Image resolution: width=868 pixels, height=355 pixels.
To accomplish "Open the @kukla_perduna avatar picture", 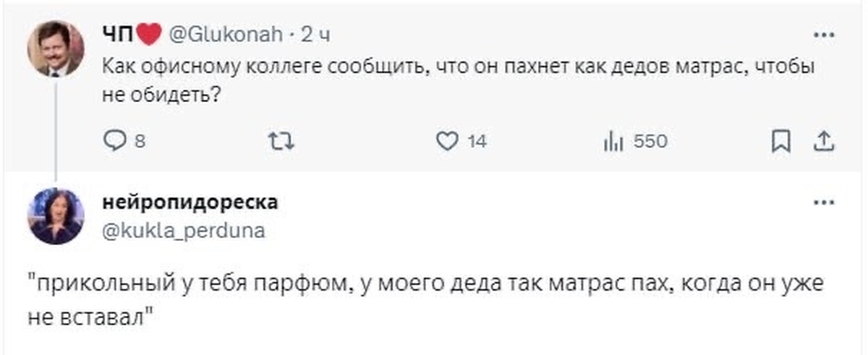I will click(56, 216).
